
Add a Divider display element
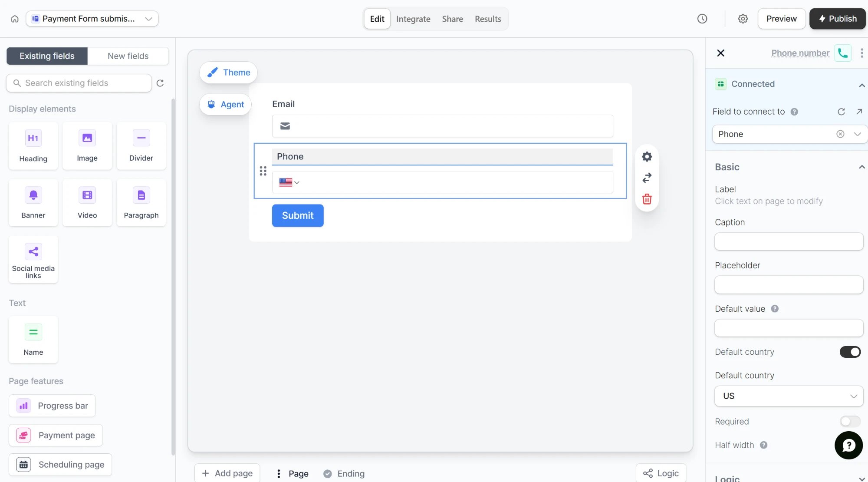pos(141,146)
